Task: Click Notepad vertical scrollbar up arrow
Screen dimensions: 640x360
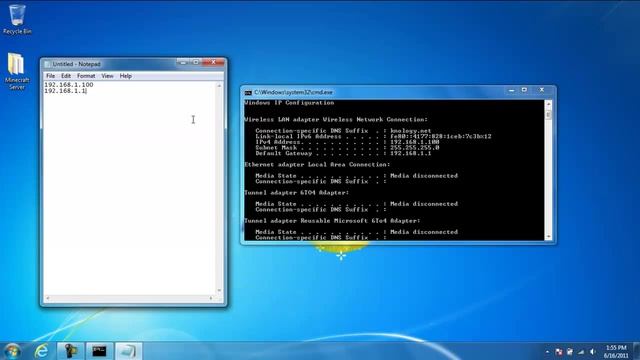Action: [x=219, y=86]
